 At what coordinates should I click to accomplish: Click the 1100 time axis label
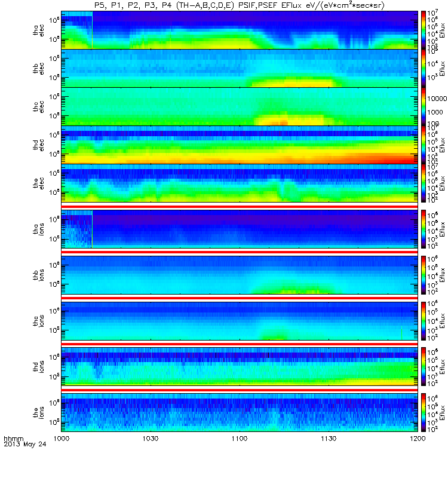coord(240,439)
